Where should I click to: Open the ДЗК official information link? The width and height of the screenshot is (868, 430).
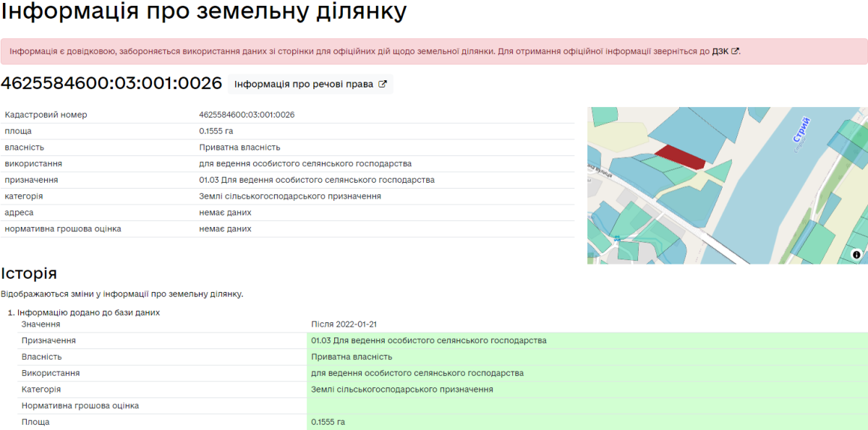click(720, 51)
